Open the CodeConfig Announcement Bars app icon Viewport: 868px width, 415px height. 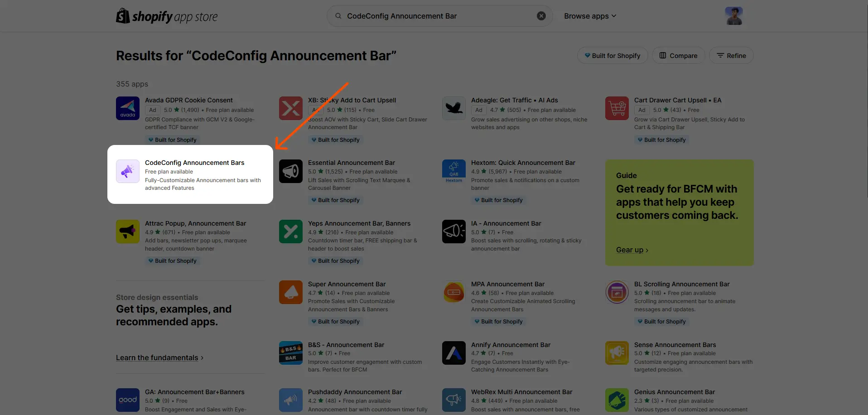point(128,171)
